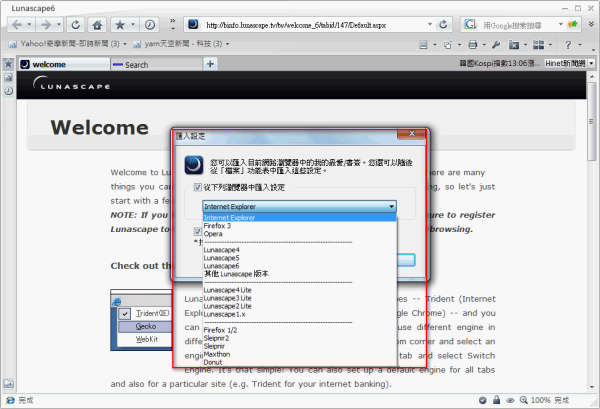Click the 100% zoom level text

(x=540, y=400)
